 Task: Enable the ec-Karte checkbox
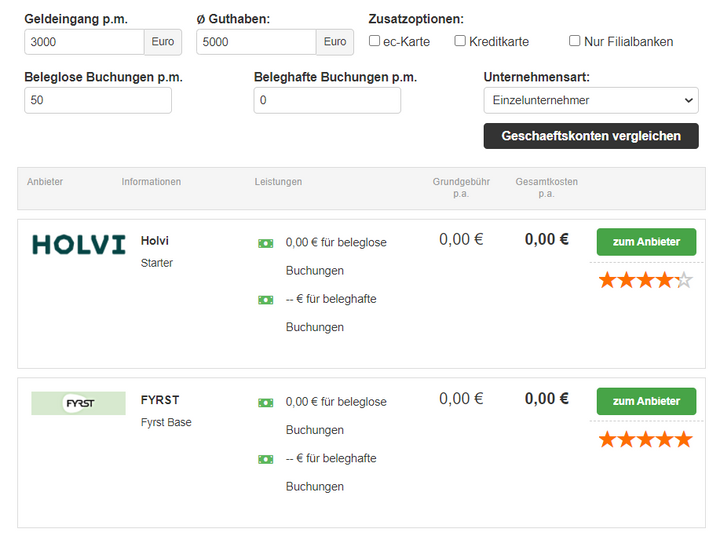coord(375,41)
